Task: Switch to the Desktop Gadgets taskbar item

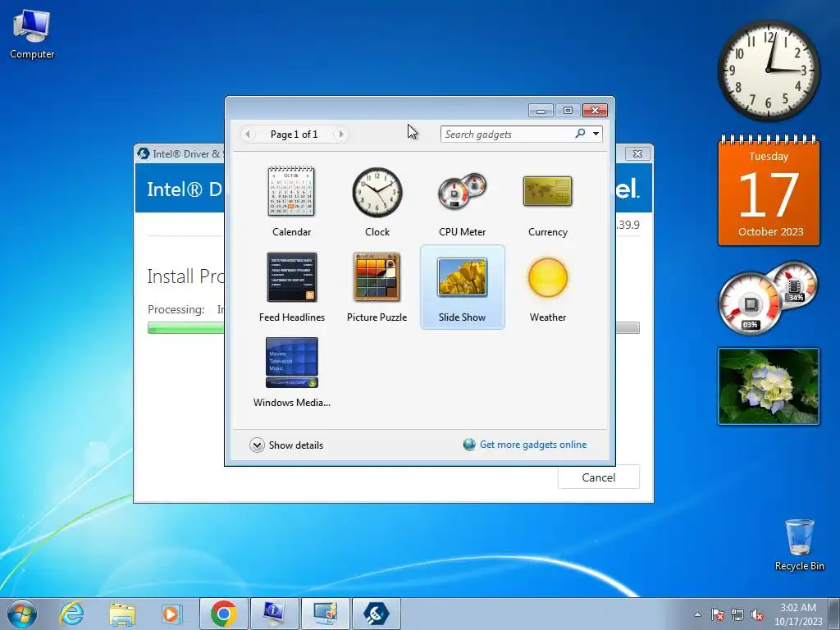Action: [x=325, y=614]
